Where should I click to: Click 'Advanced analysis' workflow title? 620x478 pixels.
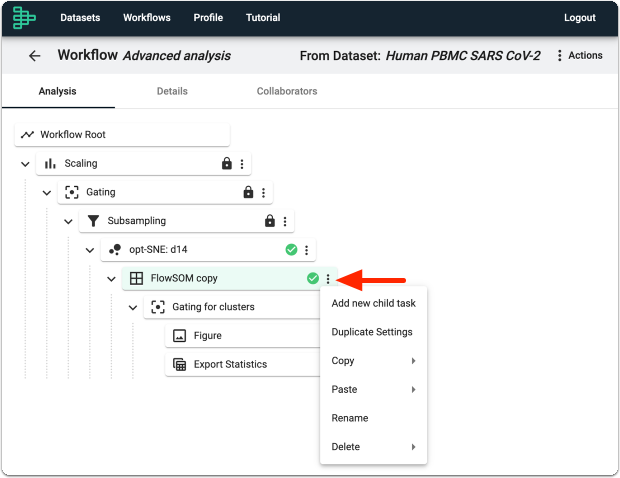pyautogui.click(x=177, y=56)
